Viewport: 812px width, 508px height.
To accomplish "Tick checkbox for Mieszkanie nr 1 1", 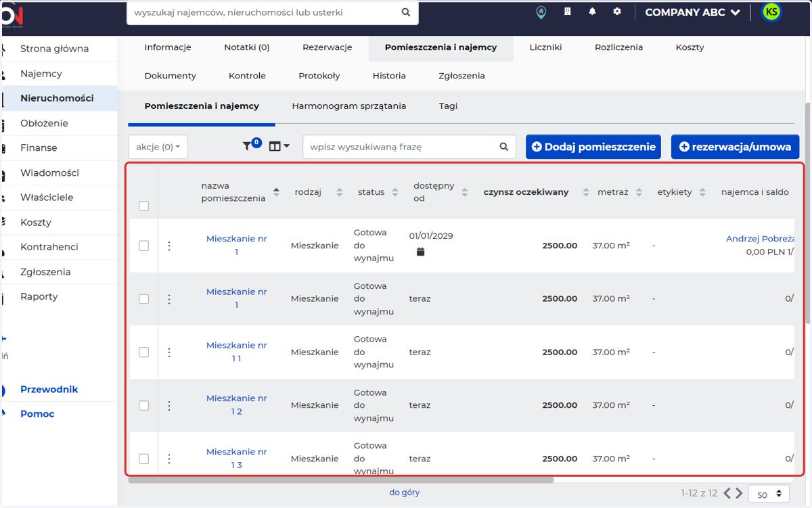I will pos(143,352).
